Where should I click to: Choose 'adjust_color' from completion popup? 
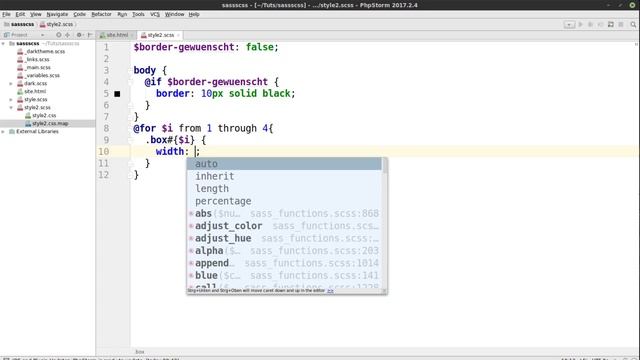point(284,226)
